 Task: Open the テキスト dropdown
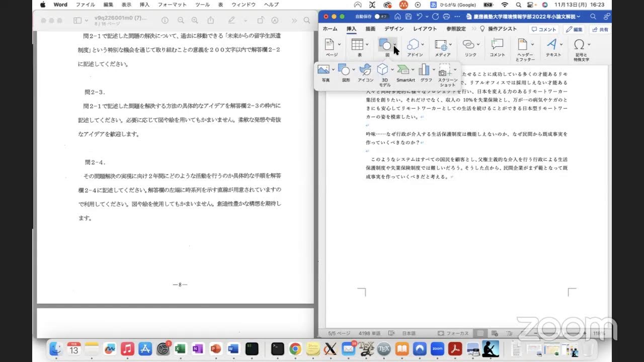coord(560,44)
